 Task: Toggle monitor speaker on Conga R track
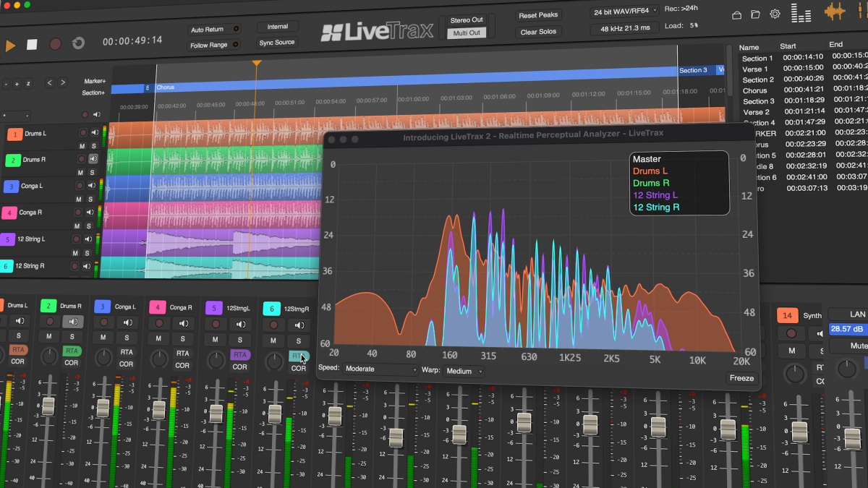coord(90,213)
